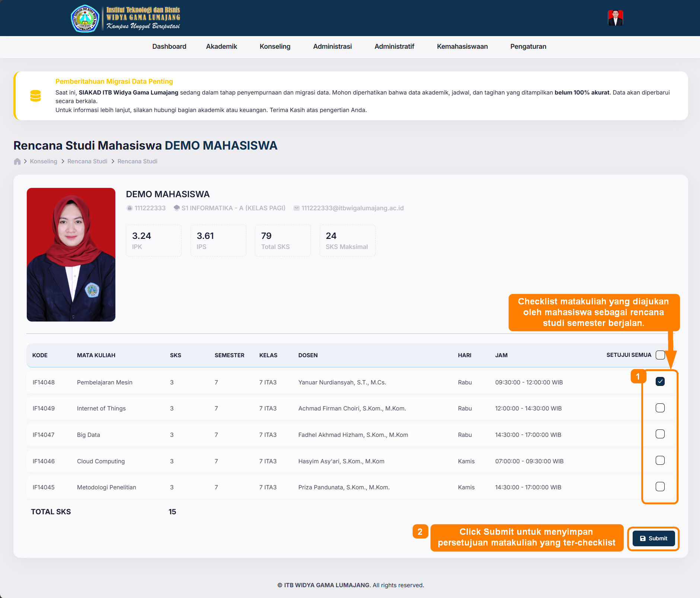Click the email envelope icon
700x598 pixels.
[x=296, y=208]
